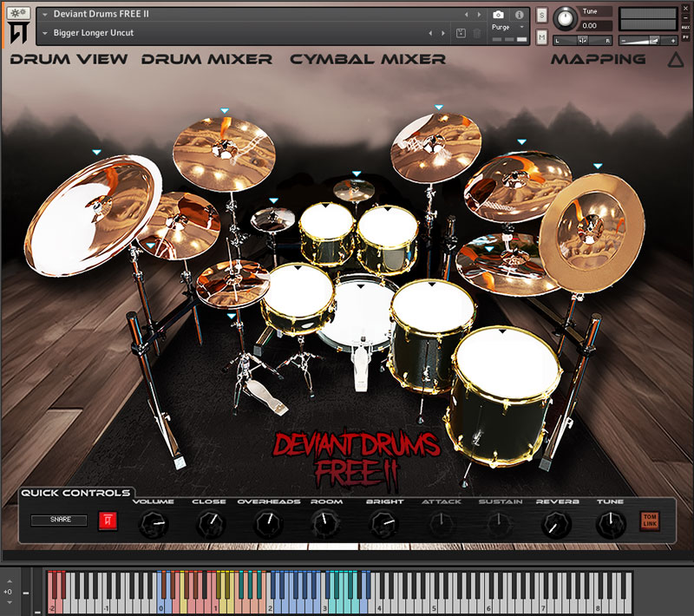Select the large white-glare cymbal on far left
This screenshot has width=694, height=616.
pos(94,214)
